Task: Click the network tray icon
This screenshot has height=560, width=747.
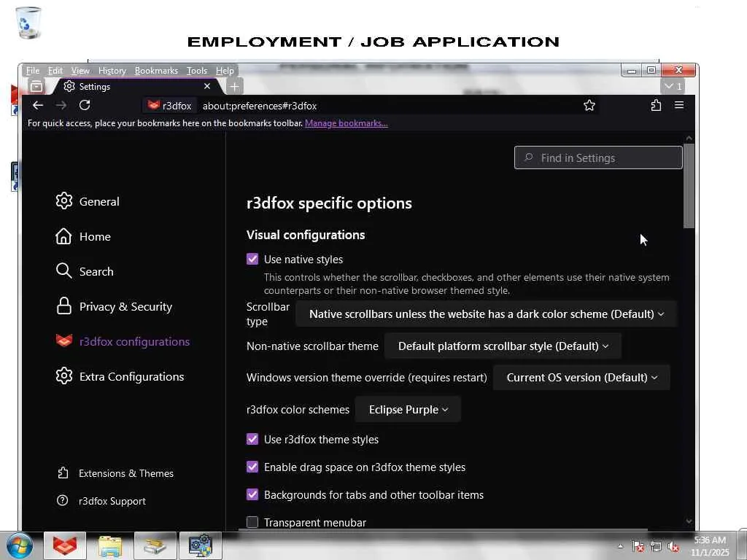Action: click(x=656, y=546)
